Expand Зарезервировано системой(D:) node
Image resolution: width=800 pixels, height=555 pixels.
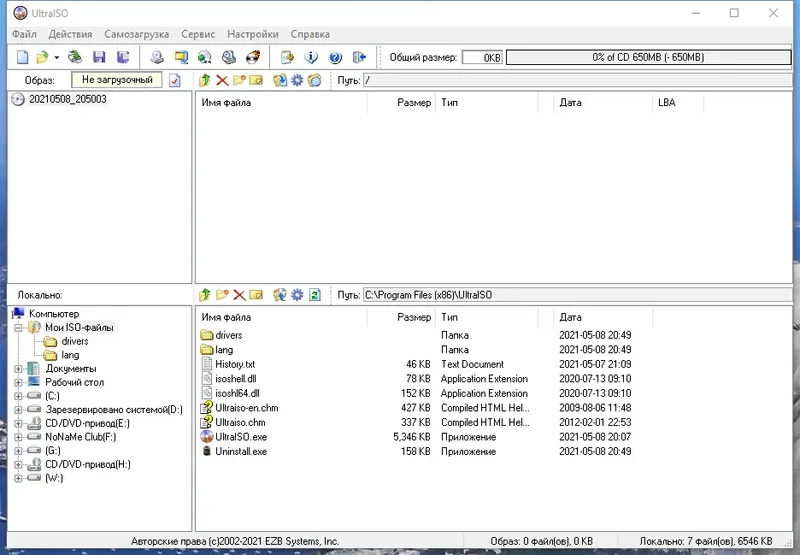(18, 410)
